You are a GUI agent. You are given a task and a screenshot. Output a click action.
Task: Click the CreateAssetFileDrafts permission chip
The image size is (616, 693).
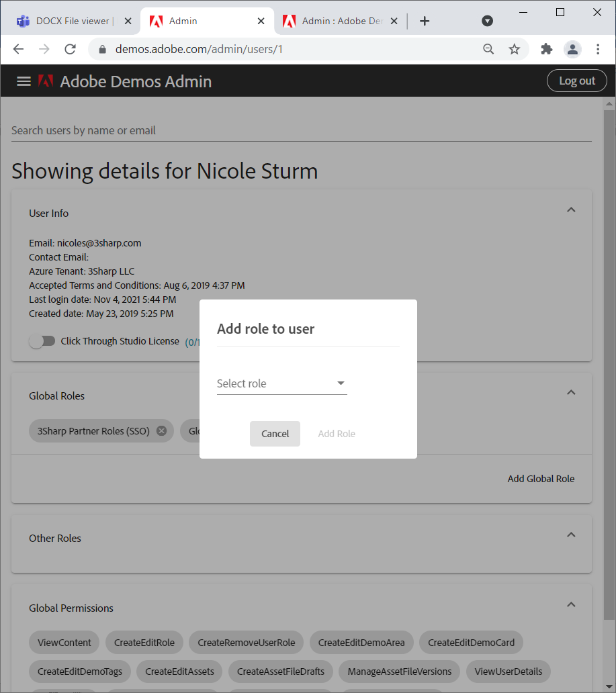280,672
